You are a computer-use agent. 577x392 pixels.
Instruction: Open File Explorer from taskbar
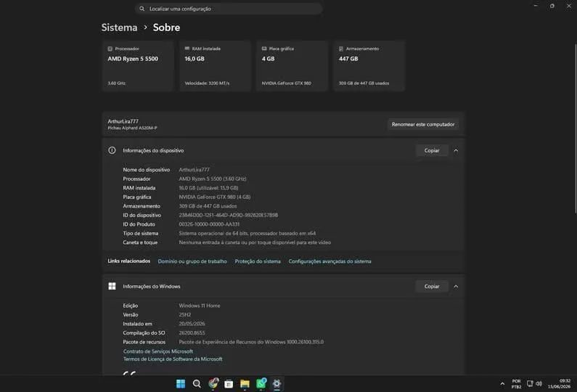click(245, 384)
